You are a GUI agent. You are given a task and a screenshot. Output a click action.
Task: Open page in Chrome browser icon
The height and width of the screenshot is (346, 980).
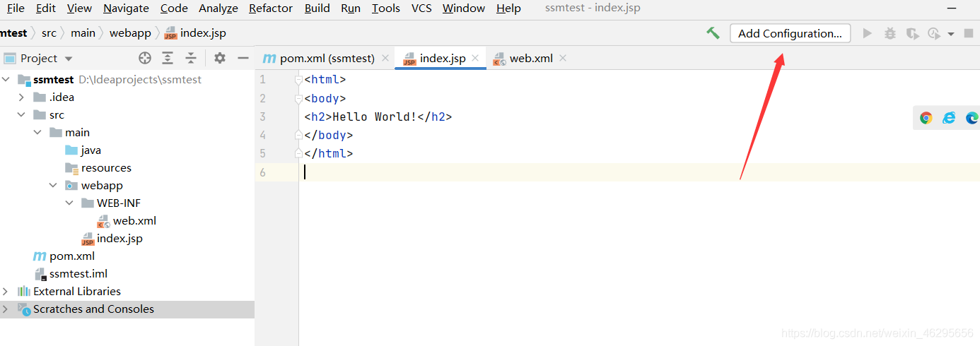pos(926,118)
